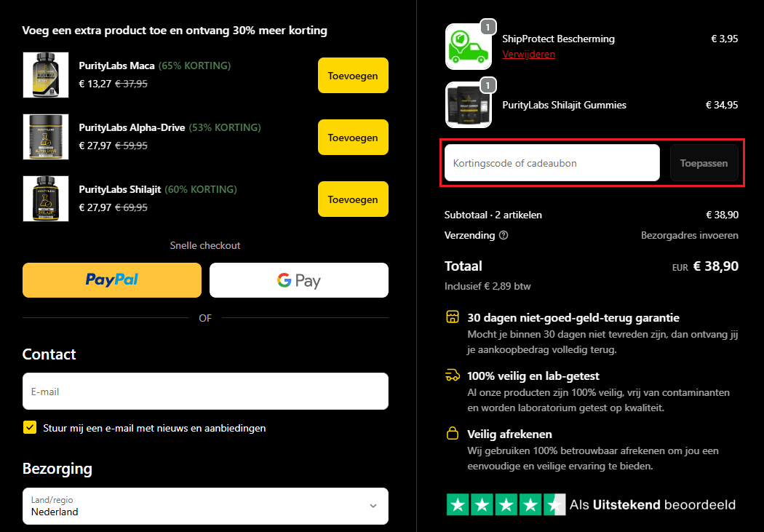
Task: Click the Veilig afrekenen lock icon
Action: point(452,434)
